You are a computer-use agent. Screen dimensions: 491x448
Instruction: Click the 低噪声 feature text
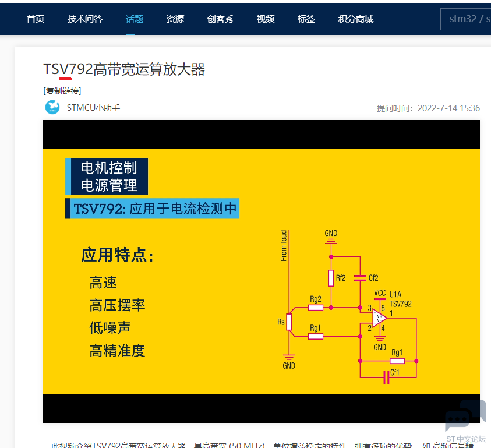(110, 327)
